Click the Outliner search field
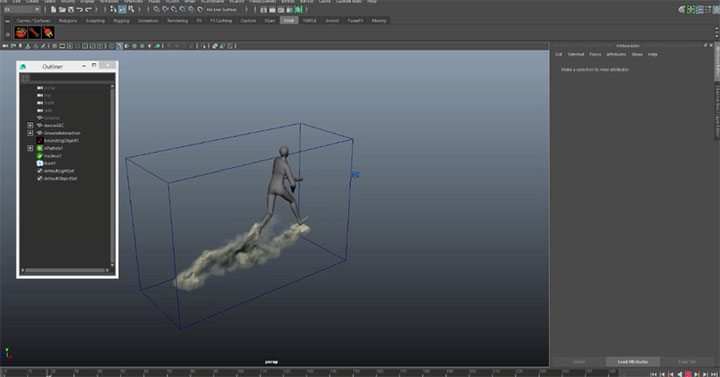The image size is (720, 377). point(73,79)
